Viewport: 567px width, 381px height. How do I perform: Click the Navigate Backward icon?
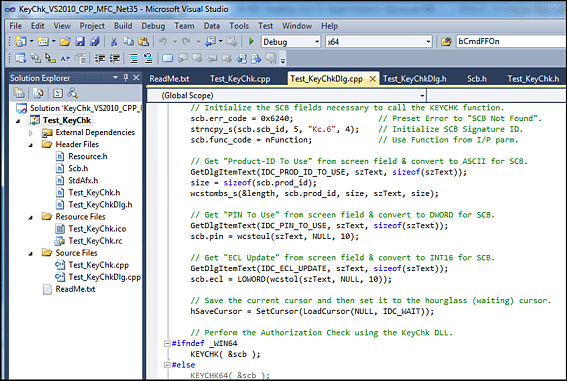tap(210, 42)
